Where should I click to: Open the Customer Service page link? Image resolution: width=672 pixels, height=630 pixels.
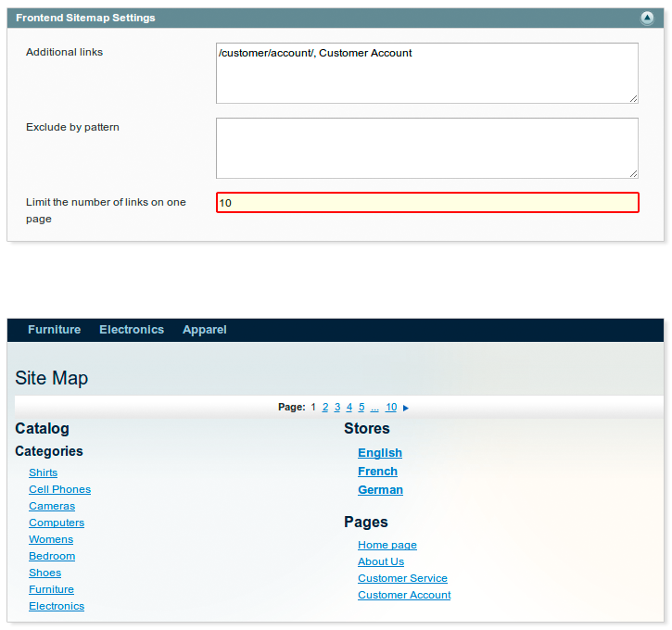(402, 578)
